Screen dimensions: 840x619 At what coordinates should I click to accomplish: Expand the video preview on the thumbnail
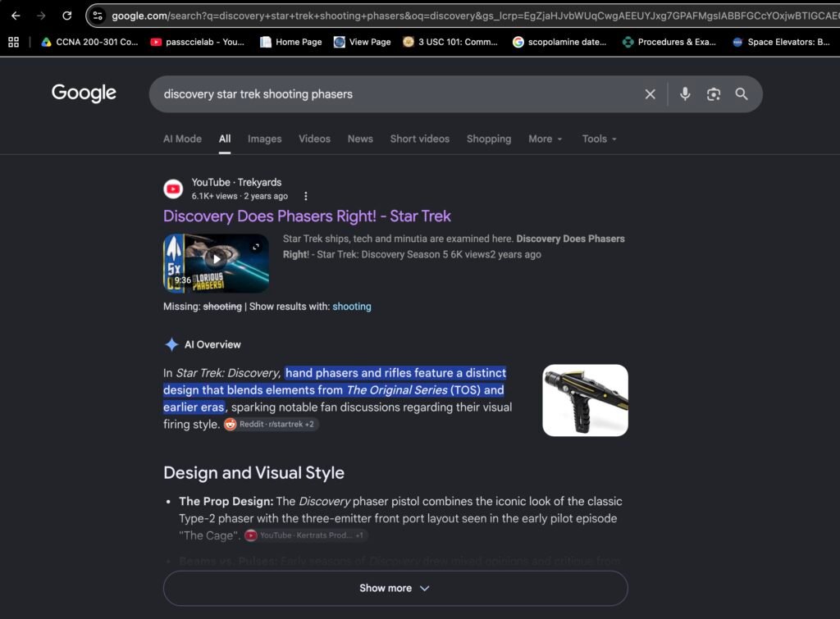click(256, 246)
